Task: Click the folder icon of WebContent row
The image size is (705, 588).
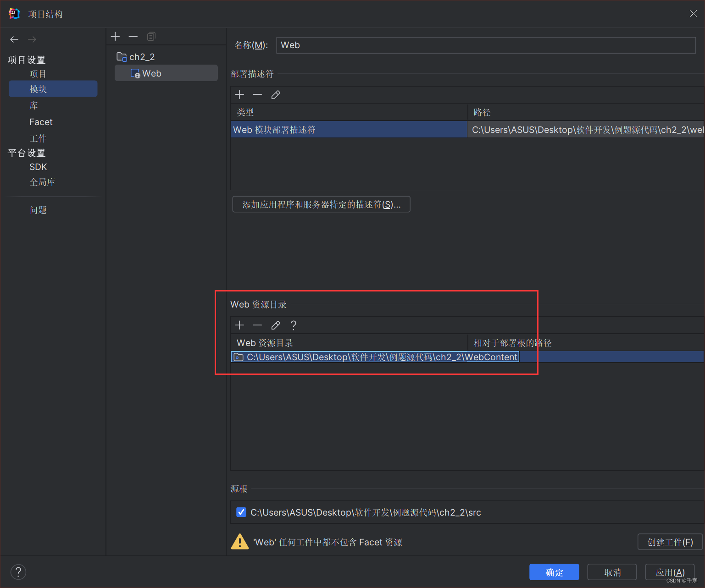Action: [x=239, y=357]
